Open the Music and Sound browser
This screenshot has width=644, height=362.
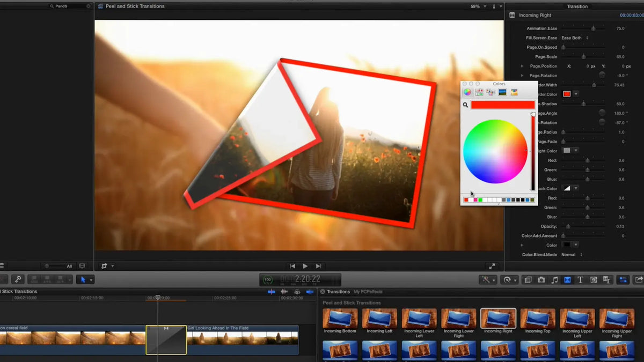[554, 279]
